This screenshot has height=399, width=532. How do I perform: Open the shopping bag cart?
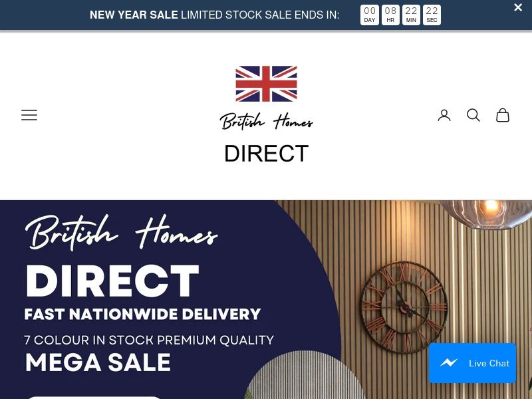coord(503,115)
